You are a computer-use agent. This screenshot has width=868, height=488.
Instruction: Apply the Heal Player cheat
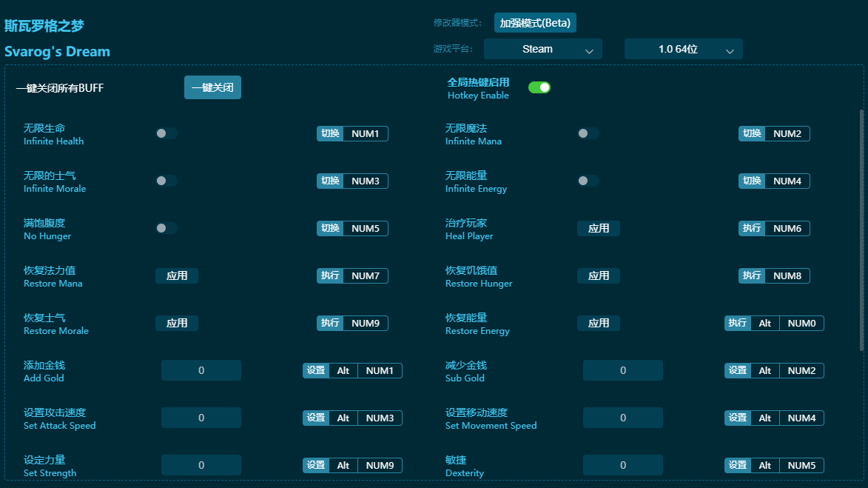click(598, 228)
